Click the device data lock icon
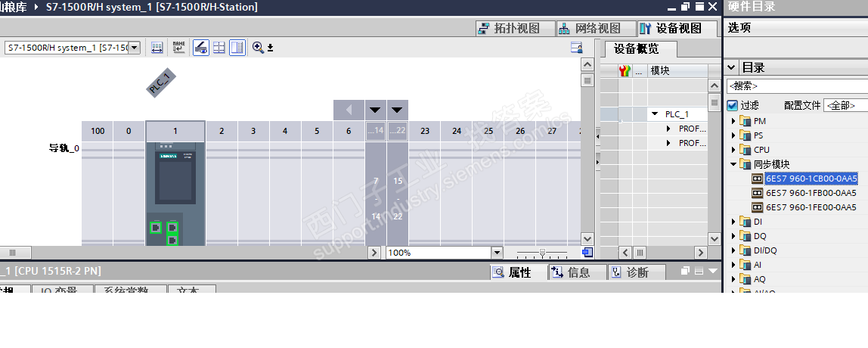 pyautogui.click(x=577, y=48)
